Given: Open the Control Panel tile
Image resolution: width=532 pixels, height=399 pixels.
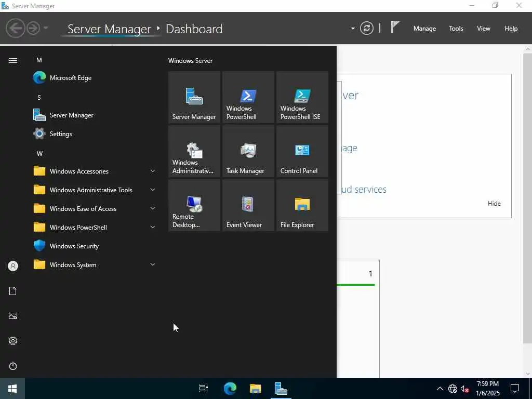Looking at the screenshot, I should click(302, 151).
